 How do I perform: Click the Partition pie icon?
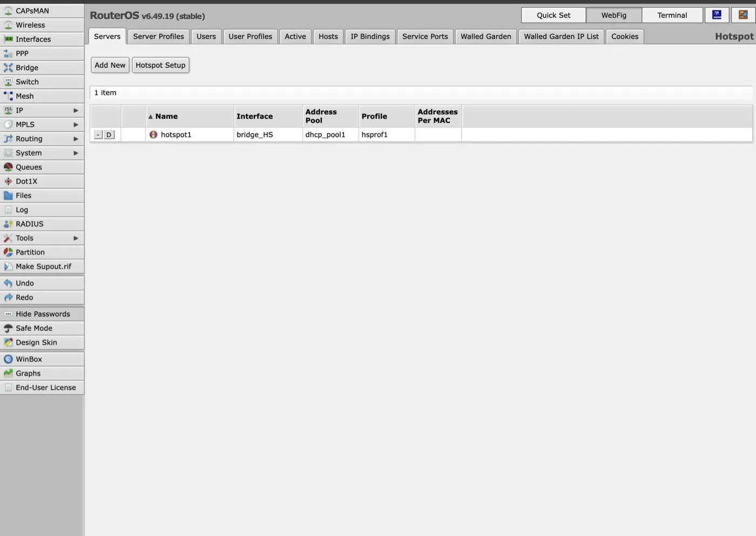point(8,252)
